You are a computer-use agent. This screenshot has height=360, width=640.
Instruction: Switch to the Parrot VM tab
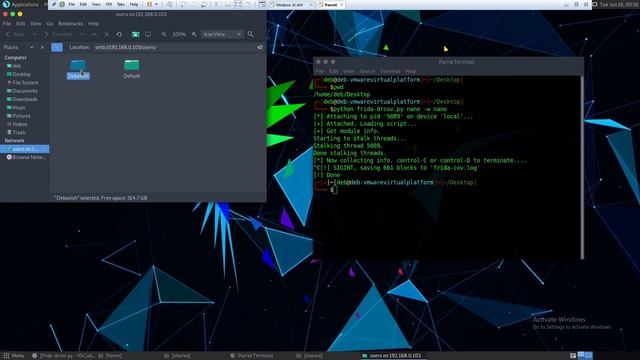[x=330, y=4]
